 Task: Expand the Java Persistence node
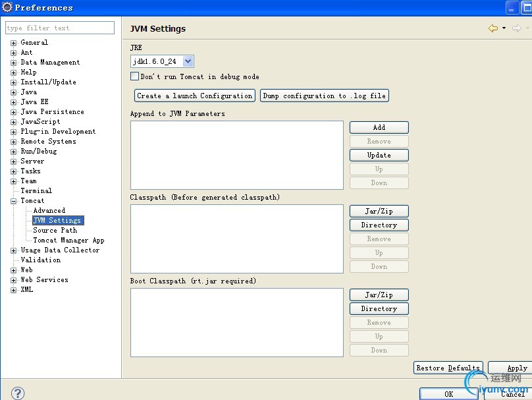click(14, 112)
